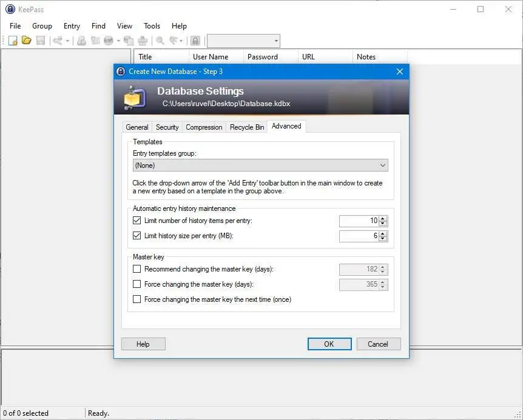Close the Create New Database dialog
This screenshot has width=523, height=420.
coord(400,72)
